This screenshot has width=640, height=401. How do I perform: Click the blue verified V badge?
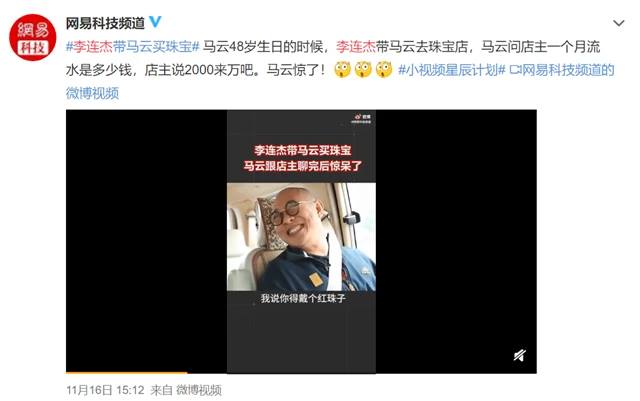[x=155, y=22]
